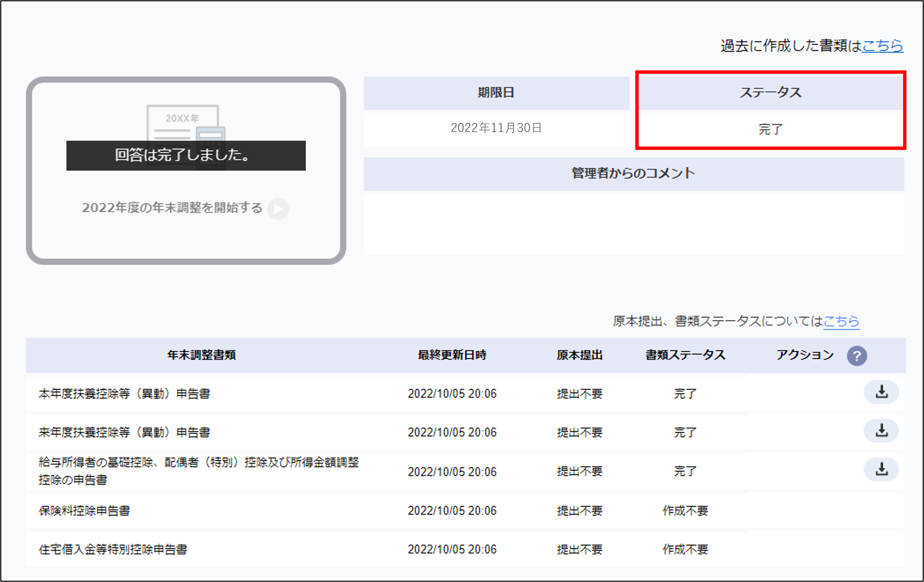The image size is (924, 582).
Task: Click the 回答は完了しました banner
Action: (186, 155)
